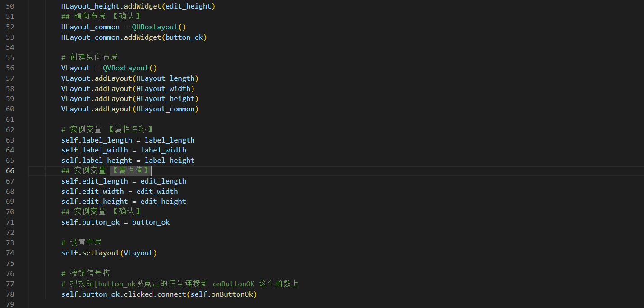Click line number 52 in the gutter
Image resolution: width=644 pixels, height=308 pixels.
10,27
